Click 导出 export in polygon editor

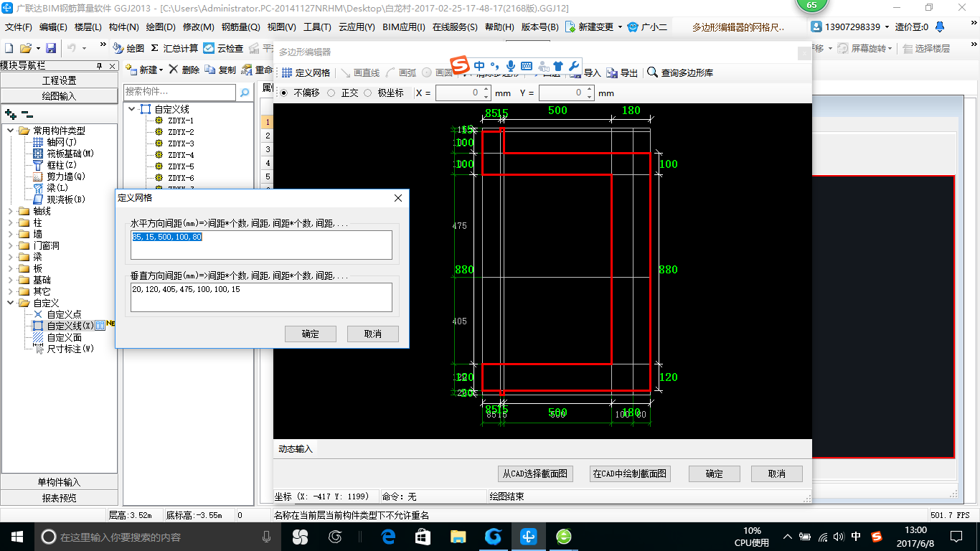tap(622, 72)
